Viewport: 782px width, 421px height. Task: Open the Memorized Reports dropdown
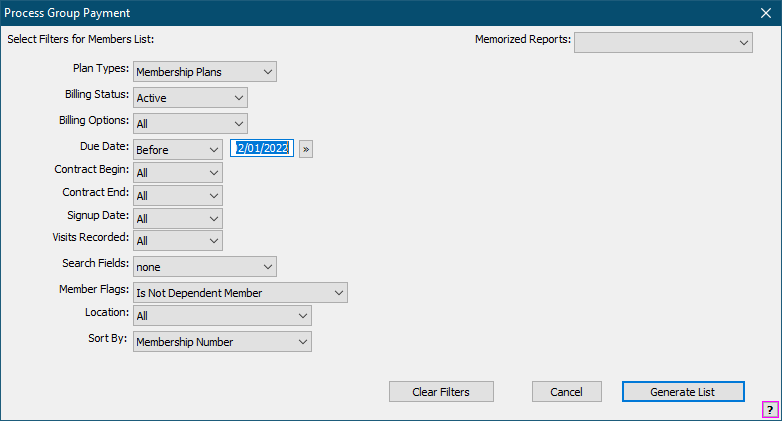(663, 42)
